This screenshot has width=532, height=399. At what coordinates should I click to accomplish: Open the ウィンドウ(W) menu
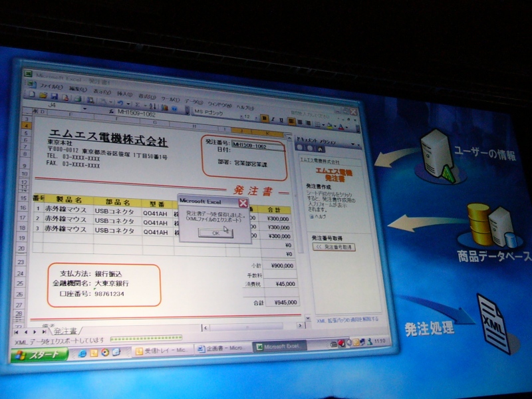point(219,104)
